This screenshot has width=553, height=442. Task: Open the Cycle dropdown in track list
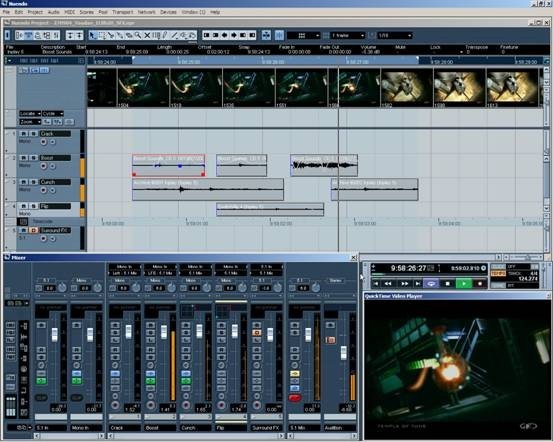53,114
